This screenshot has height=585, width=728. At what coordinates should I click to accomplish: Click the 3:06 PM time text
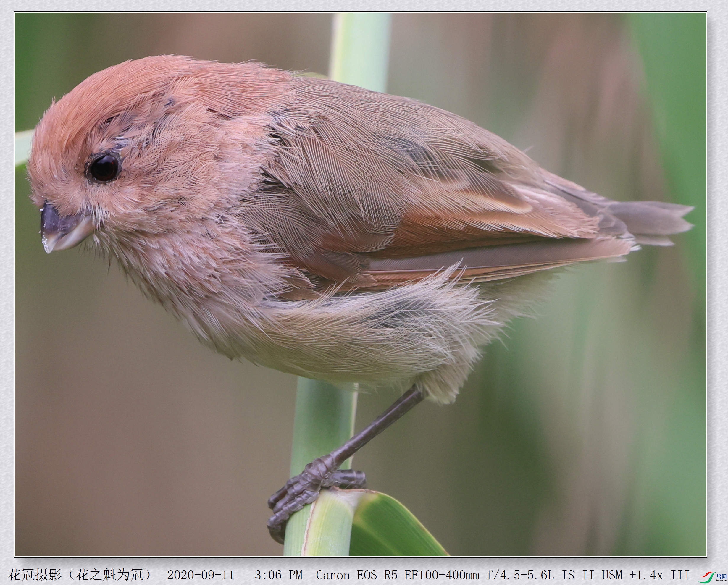click(278, 575)
